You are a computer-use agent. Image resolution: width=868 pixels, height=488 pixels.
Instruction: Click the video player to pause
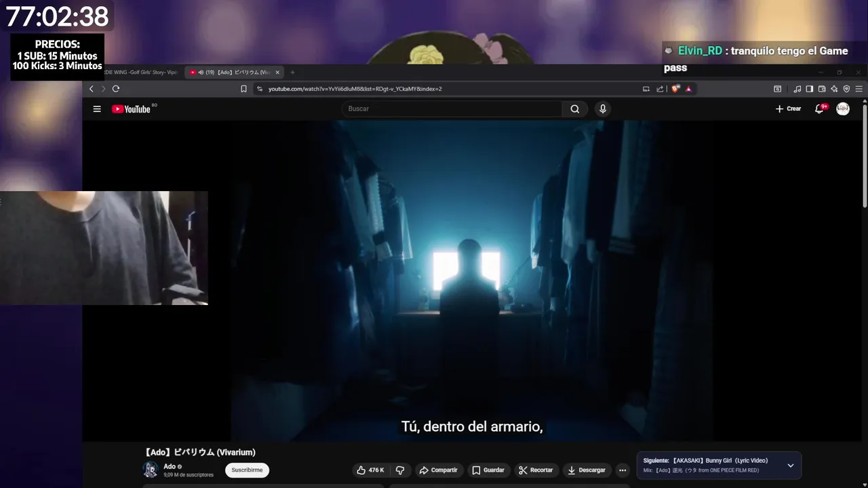pyautogui.click(x=473, y=281)
